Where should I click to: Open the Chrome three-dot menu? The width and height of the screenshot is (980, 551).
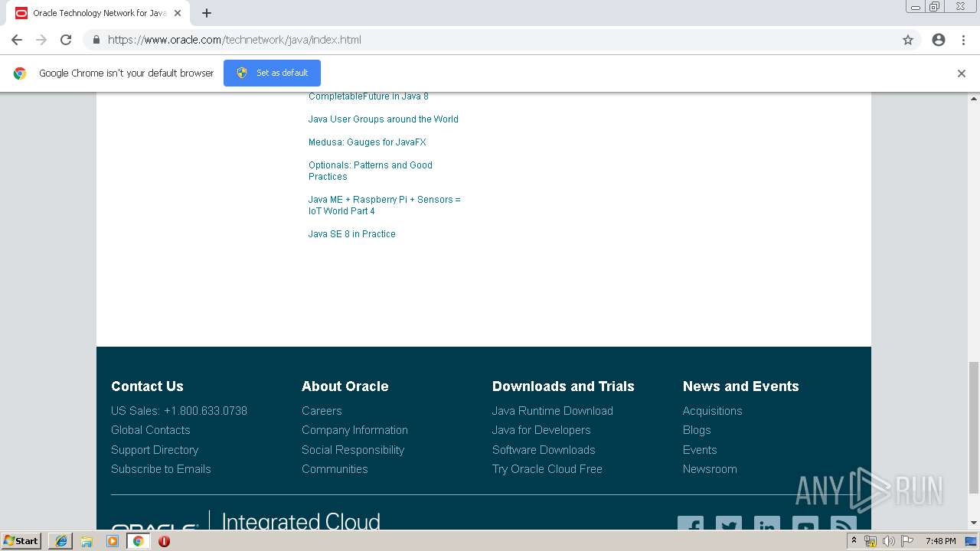click(x=963, y=40)
